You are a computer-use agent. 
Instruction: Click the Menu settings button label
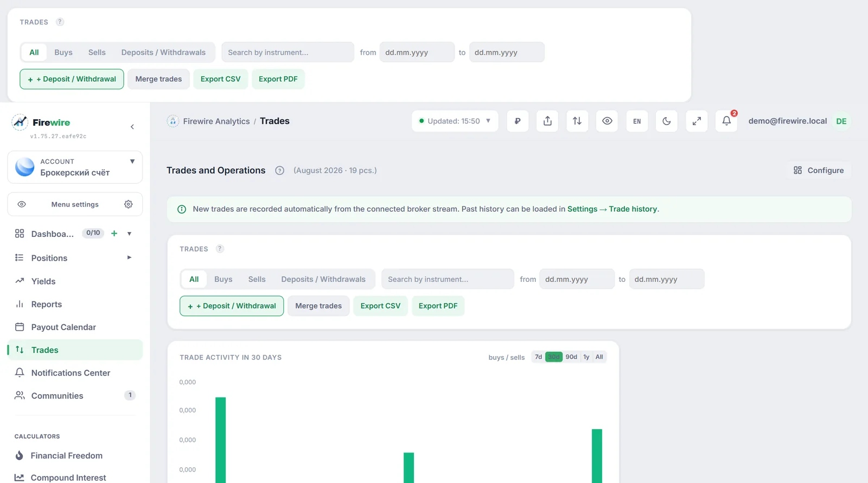point(75,204)
